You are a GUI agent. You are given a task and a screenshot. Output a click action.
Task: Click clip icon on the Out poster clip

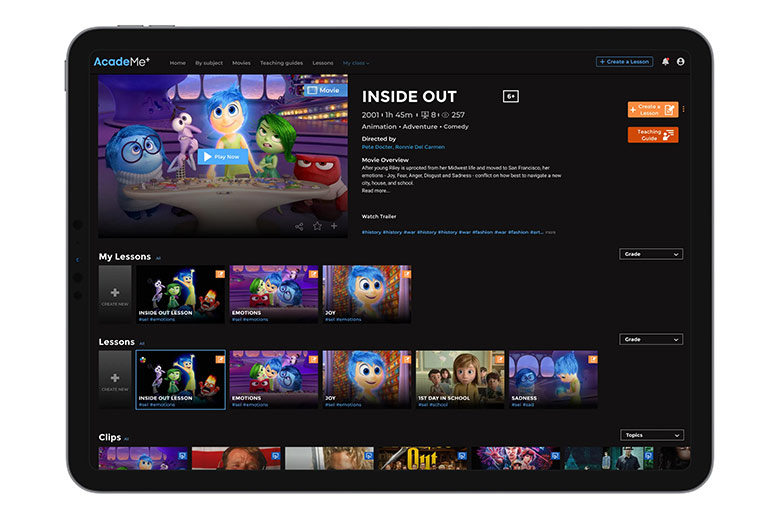click(462, 455)
